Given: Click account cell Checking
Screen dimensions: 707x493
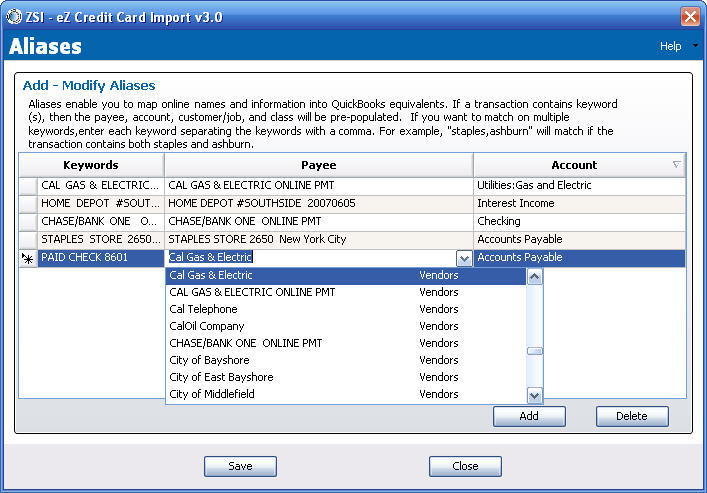Looking at the screenshot, I should click(580, 222).
